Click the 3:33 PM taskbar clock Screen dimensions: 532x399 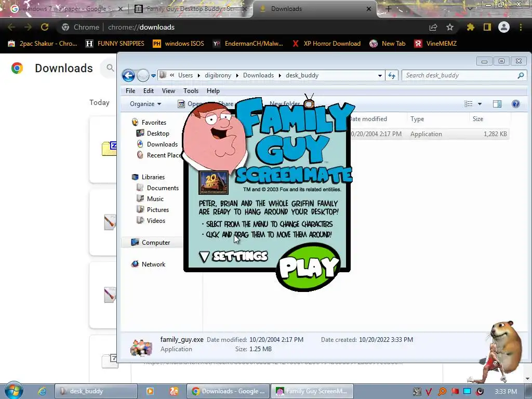click(506, 391)
